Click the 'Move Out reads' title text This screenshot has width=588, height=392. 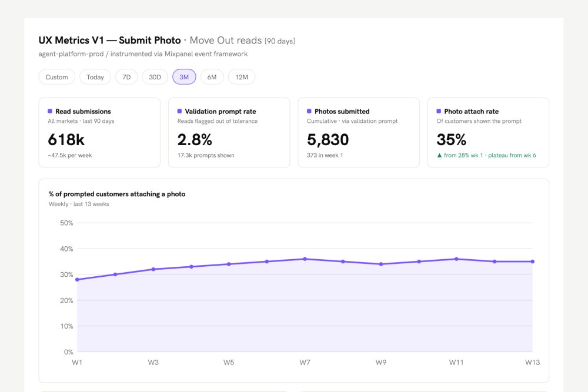tap(226, 40)
